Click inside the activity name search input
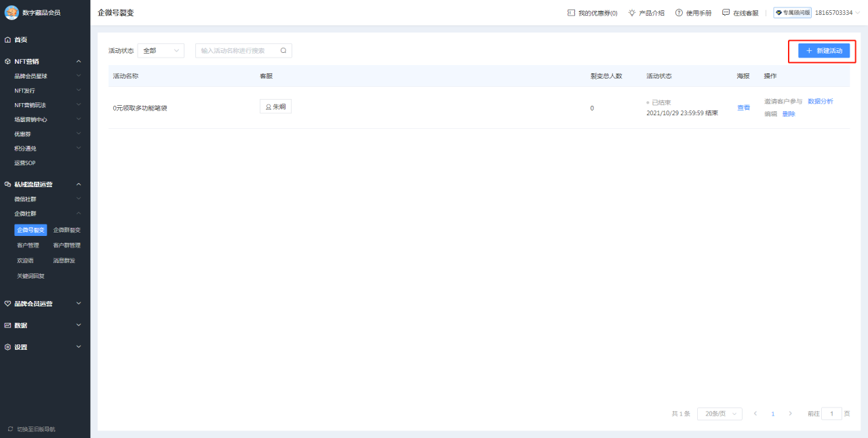 coord(237,50)
